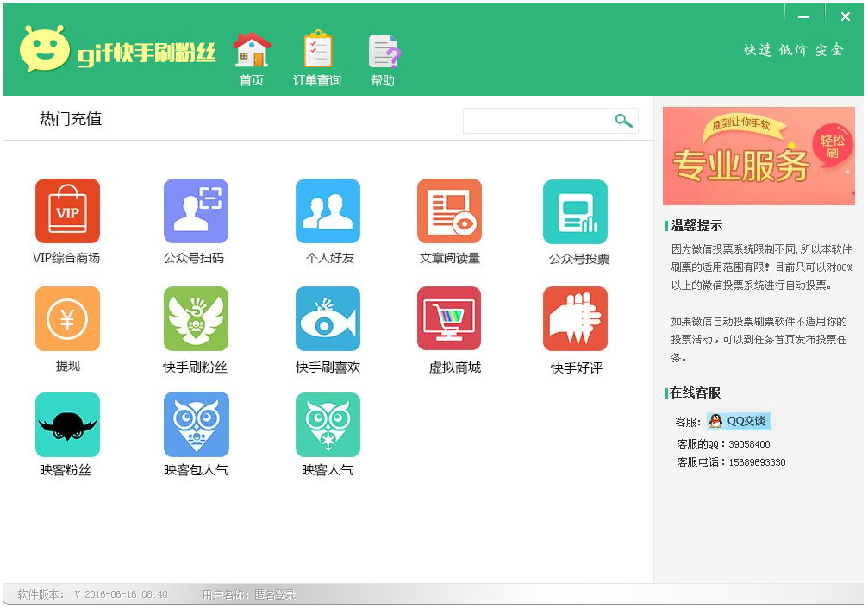Image resolution: width=868 pixels, height=609 pixels.
Task: Select the 提现 yen icon
Action: [67, 319]
